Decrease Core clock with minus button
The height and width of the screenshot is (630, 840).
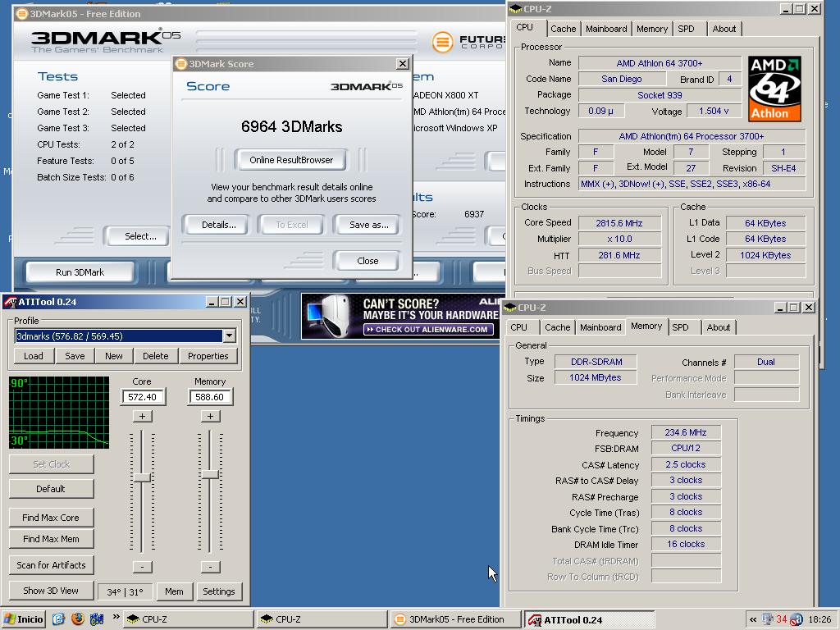tap(142, 567)
